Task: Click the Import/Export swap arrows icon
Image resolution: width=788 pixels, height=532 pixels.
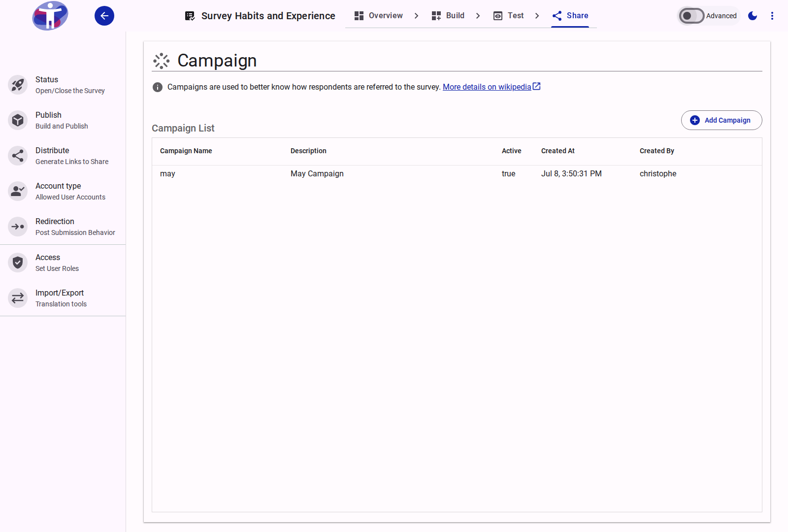Action: click(18, 298)
